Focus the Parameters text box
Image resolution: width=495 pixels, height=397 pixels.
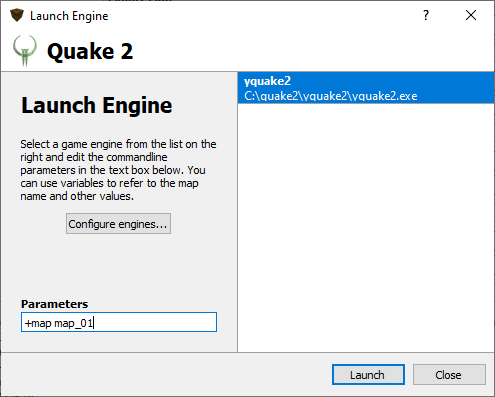click(x=119, y=322)
